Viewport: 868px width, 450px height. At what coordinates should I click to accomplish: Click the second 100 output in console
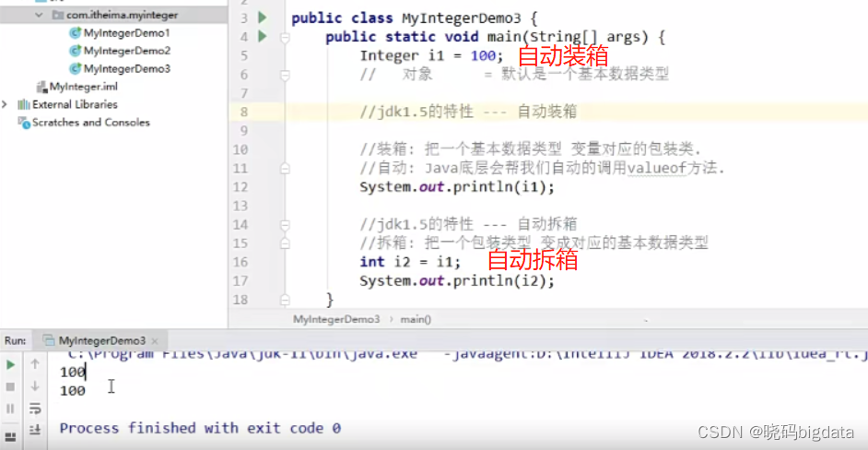(73, 391)
